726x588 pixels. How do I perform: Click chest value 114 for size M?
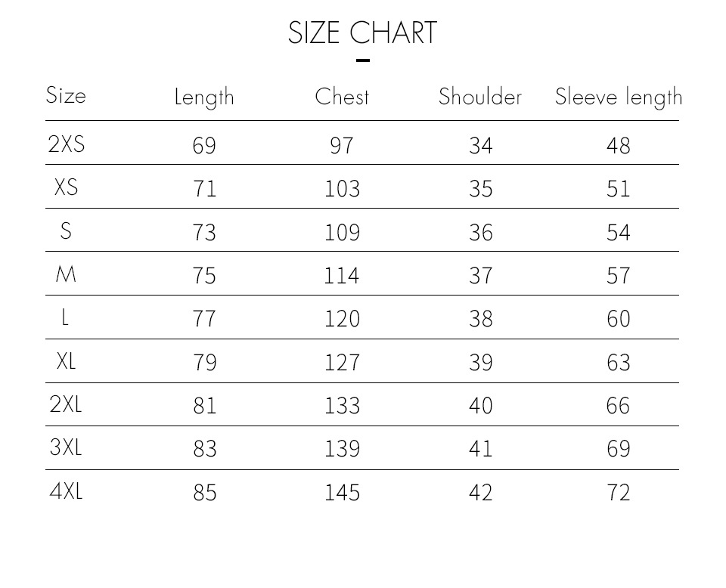(x=342, y=275)
